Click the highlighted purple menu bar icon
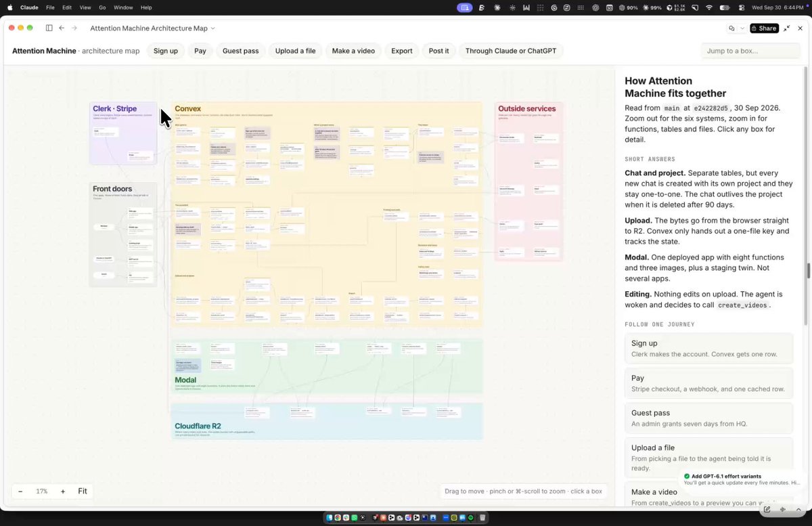This screenshot has width=812, height=526. [x=465, y=7]
